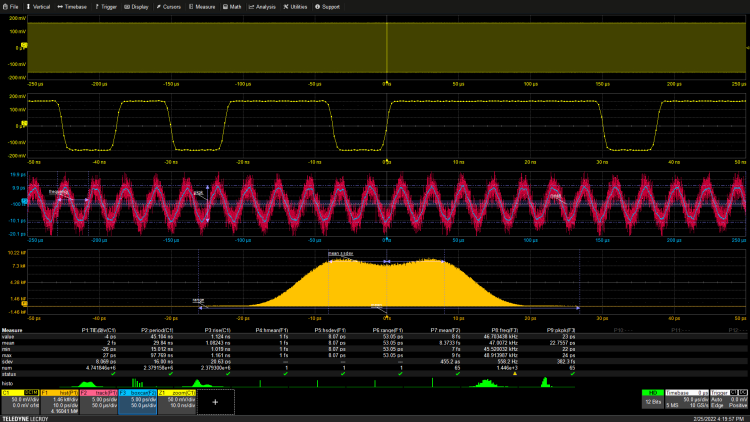Select the P3 rise(C1) measurement header
Viewport: 750px width, 422px height.
click(218, 330)
